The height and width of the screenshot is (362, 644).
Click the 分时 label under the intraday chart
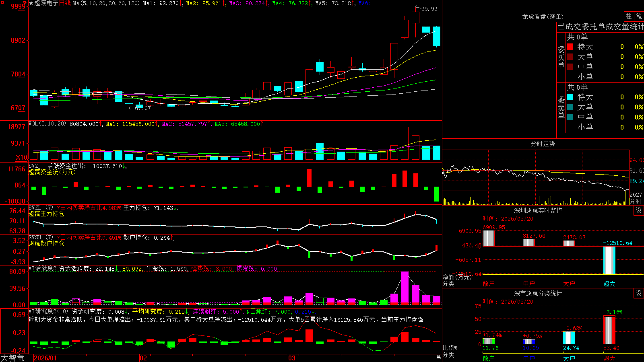click(636, 202)
